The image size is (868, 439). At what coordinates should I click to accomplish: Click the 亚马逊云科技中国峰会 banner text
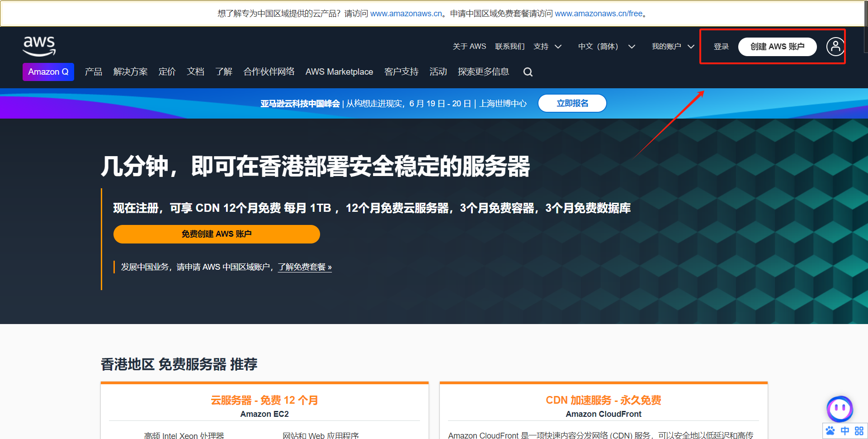[x=300, y=104]
